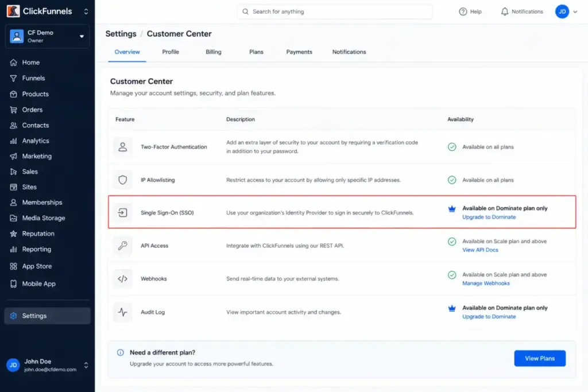Click the Media Storage image icon
The width and height of the screenshot is (588, 392).
pos(14,218)
